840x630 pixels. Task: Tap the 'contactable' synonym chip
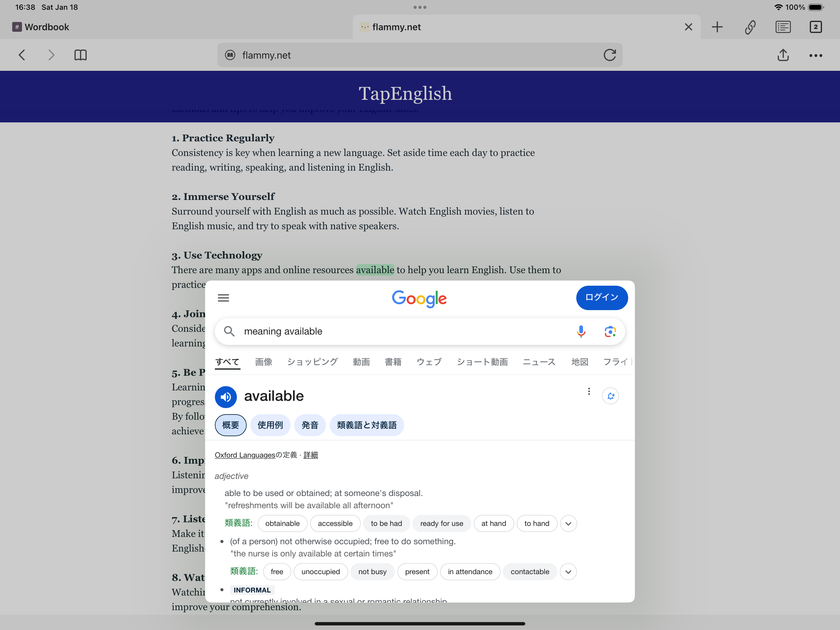click(x=530, y=572)
